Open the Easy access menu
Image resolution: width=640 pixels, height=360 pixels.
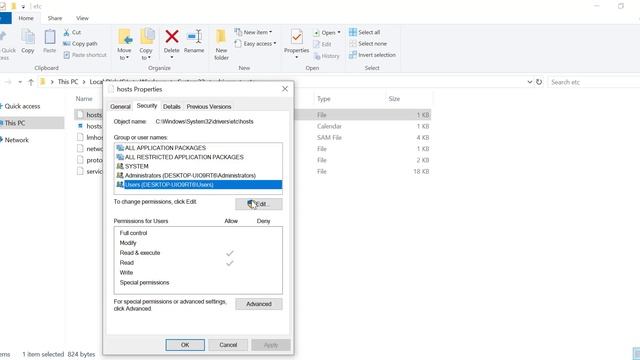coord(256,43)
